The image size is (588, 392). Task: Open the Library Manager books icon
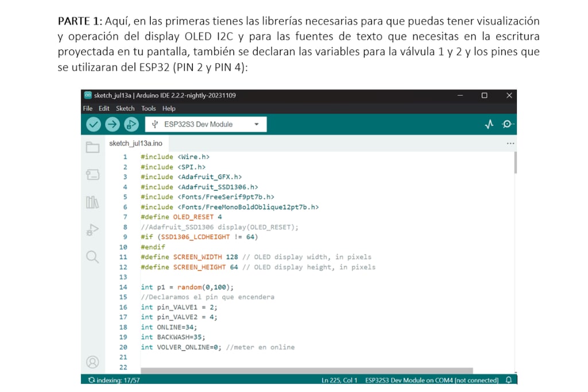(92, 202)
